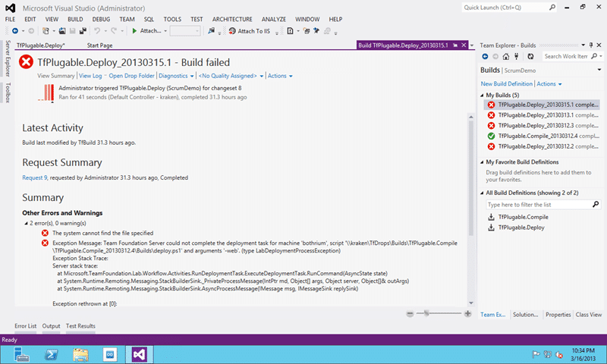Open PowerShell from taskbar

[51, 354]
